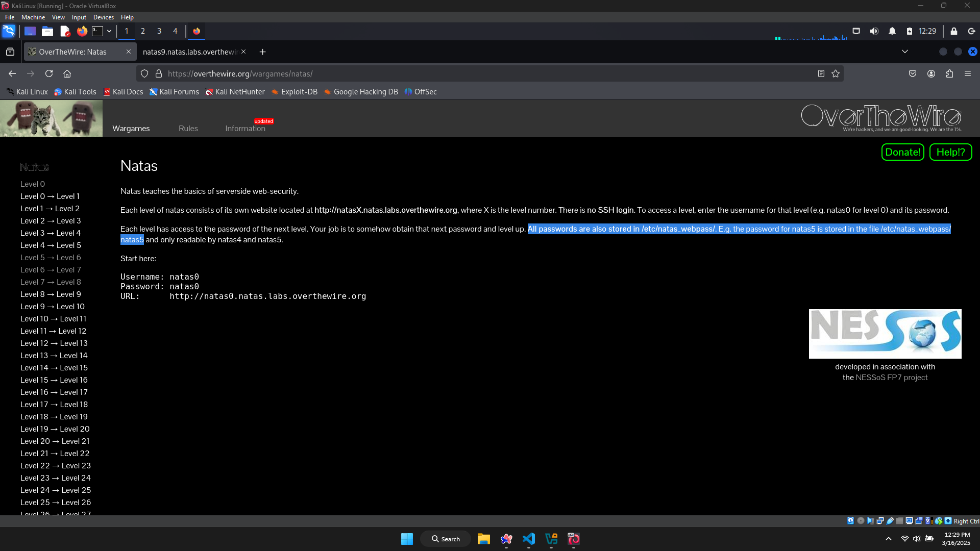
Task: Open the Exploit-DB bookmark
Action: click(294, 92)
